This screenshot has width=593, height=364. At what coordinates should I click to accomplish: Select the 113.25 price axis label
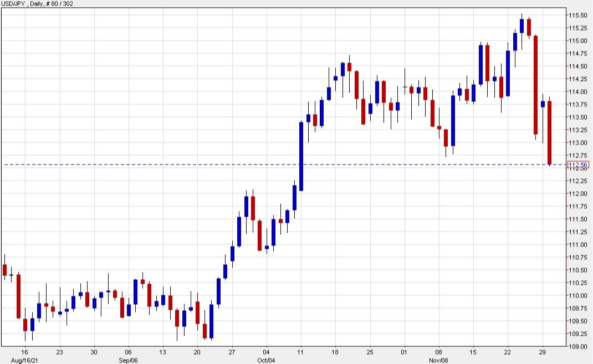578,130
